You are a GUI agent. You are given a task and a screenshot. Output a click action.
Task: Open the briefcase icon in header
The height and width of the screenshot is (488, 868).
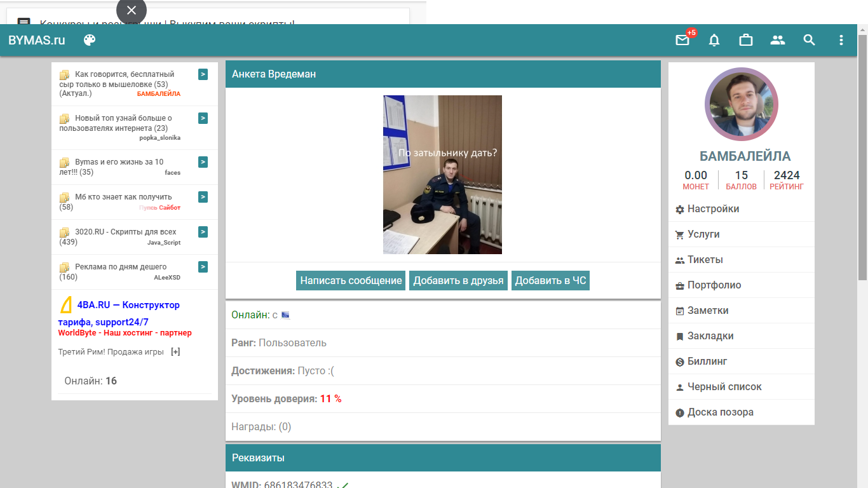pos(746,40)
